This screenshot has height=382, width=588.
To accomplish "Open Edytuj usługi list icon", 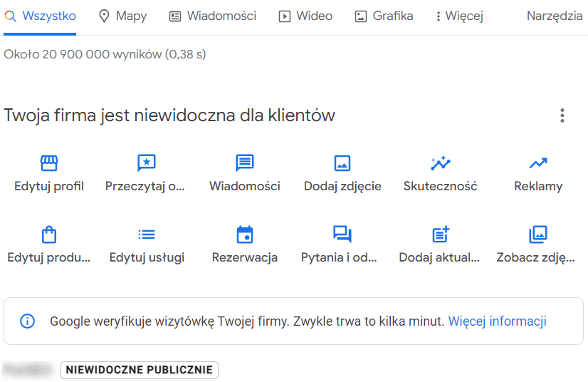I will [147, 234].
